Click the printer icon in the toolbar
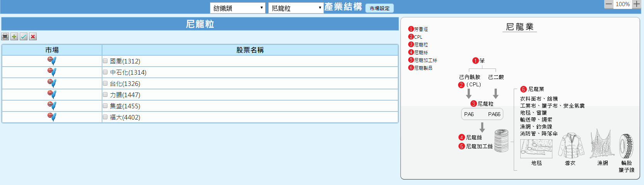 5,36
